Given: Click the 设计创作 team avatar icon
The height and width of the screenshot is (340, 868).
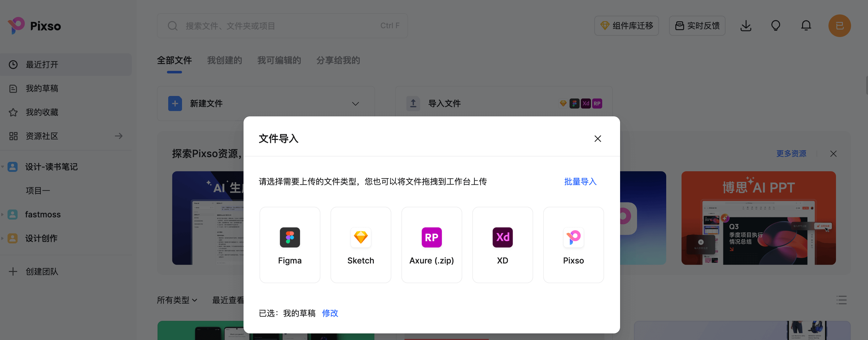Looking at the screenshot, I should tap(13, 238).
